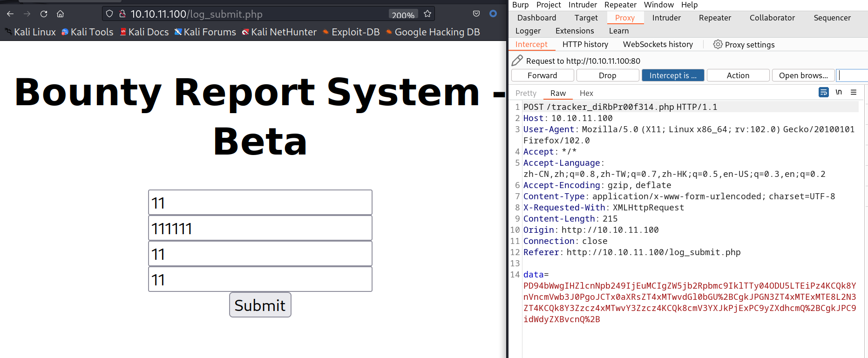Viewport: 868px width, 358px height.
Task: Forward the intercepted request
Action: pyautogui.click(x=542, y=75)
